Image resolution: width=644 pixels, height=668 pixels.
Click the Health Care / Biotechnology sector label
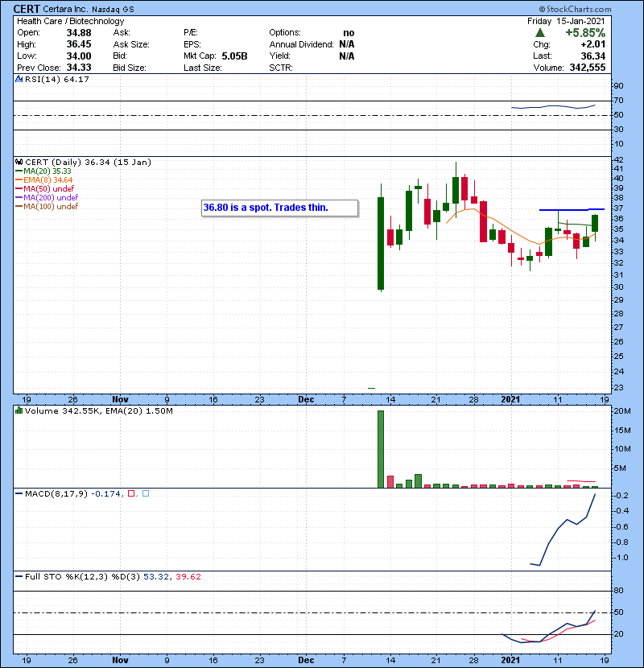pos(71,21)
